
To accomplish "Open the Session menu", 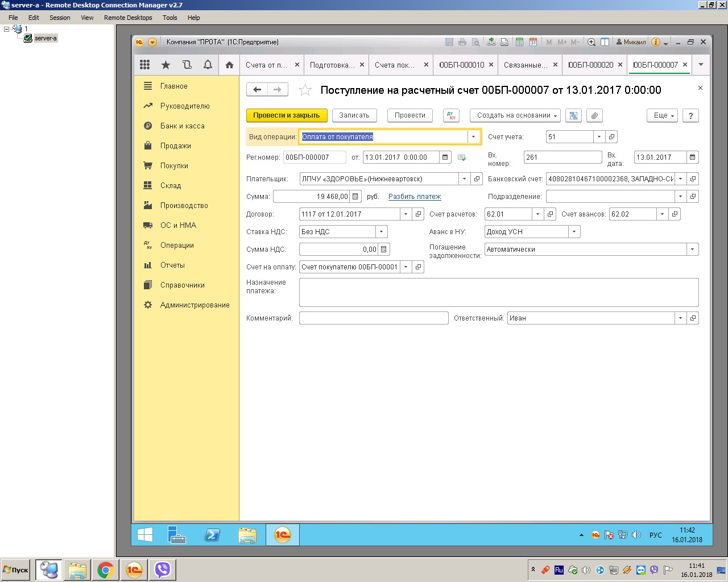I will 60,18.
